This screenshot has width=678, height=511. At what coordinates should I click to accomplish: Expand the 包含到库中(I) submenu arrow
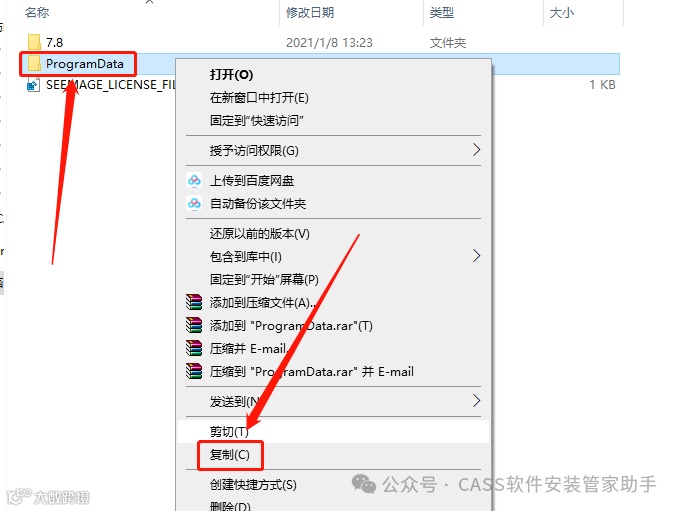(476, 256)
